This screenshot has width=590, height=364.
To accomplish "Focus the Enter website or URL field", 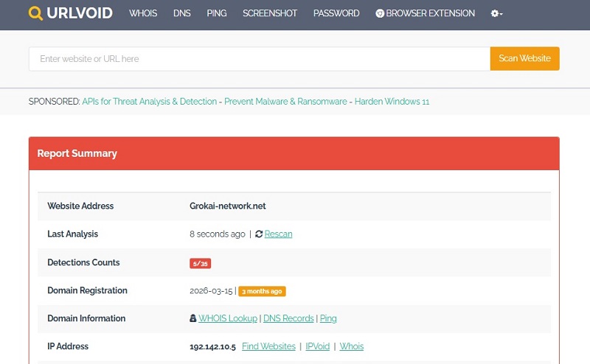I will [x=260, y=59].
